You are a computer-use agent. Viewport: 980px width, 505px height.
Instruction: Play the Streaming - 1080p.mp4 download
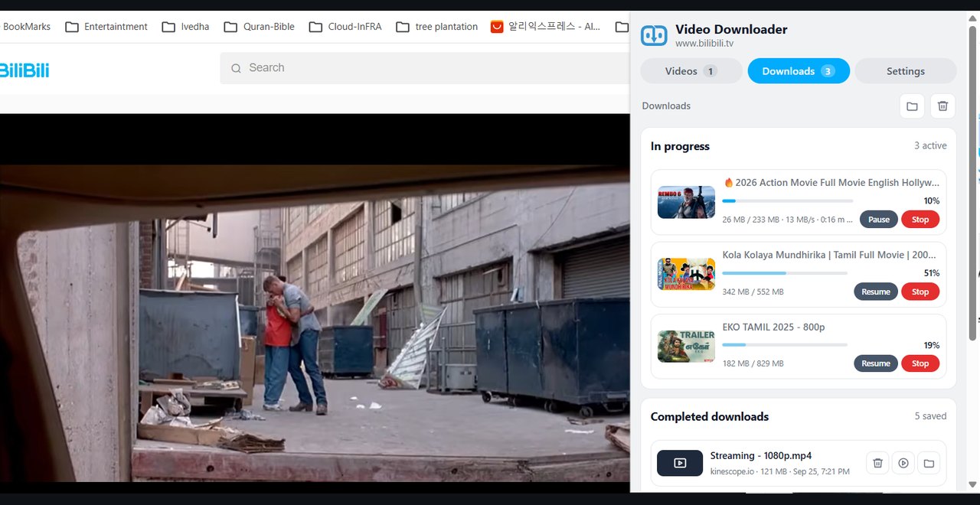coord(903,463)
